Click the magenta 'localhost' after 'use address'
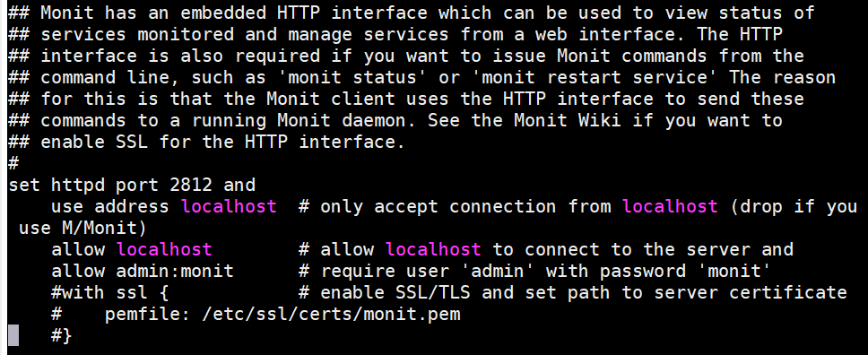The image size is (868, 355). [230, 206]
